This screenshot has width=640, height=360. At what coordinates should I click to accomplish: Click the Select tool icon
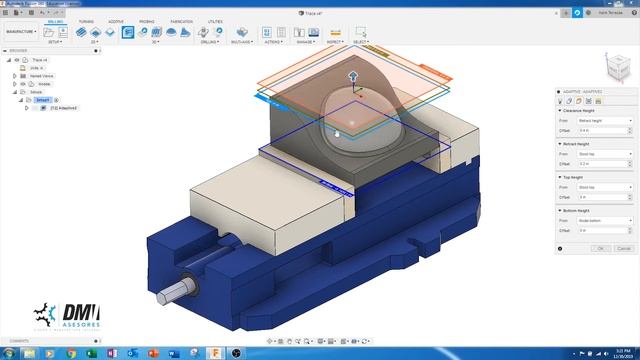(361, 32)
